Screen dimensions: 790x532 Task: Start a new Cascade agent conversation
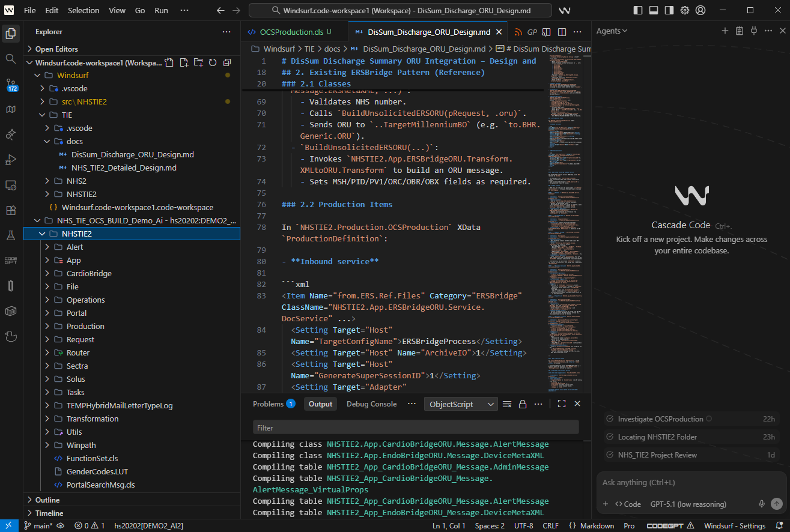tap(725, 31)
